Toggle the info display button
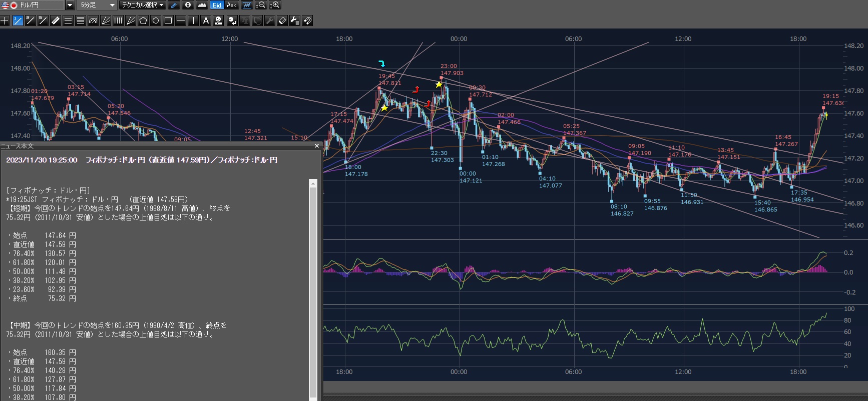Viewport: 868px width, 401px height. click(x=188, y=5)
